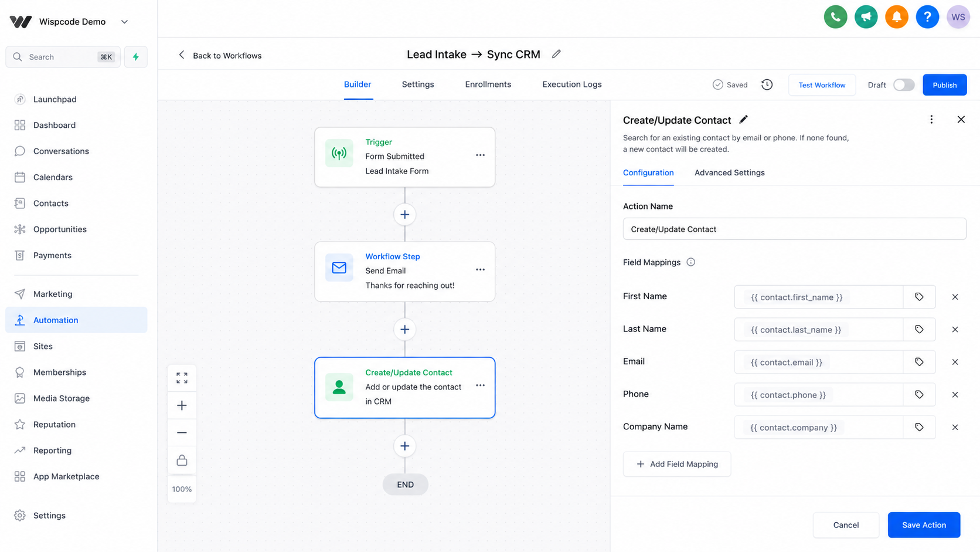Viewport: 980px width, 552px height.
Task: Click the Action Name input field
Action: [x=794, y=229]
